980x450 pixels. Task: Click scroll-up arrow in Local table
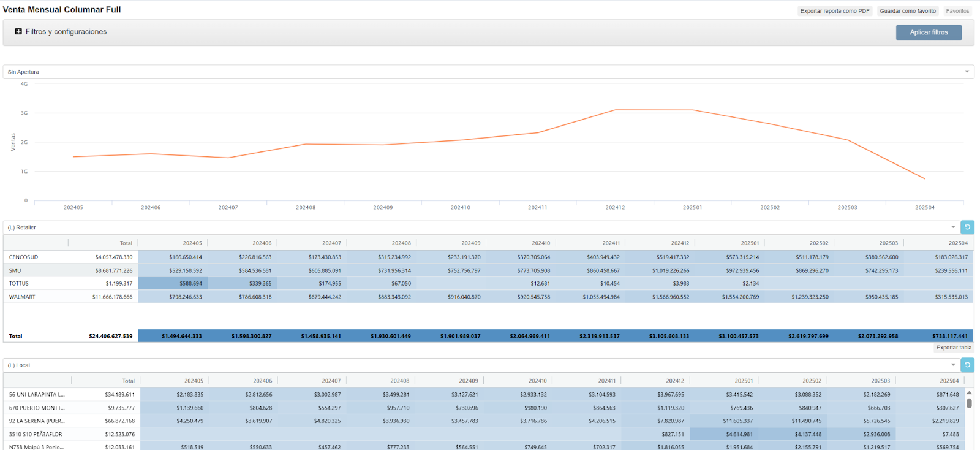tap(969, 393)
